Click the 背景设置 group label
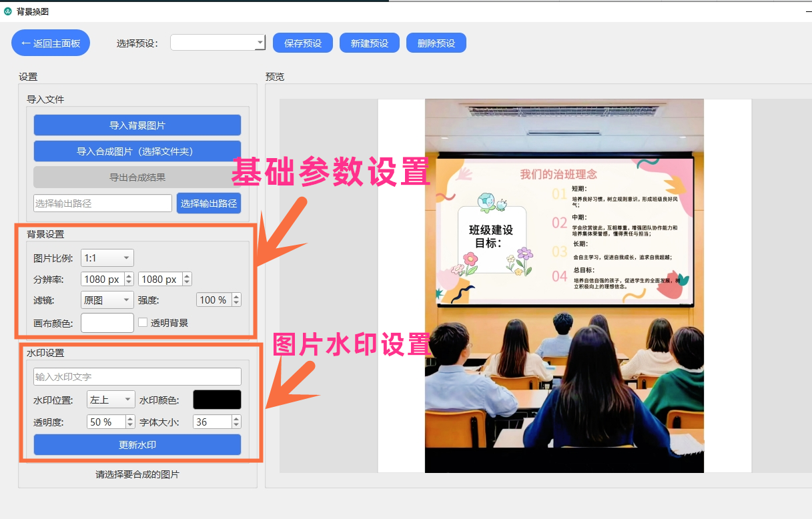This screenshot has width=812, height=519. tap(45, 234)
